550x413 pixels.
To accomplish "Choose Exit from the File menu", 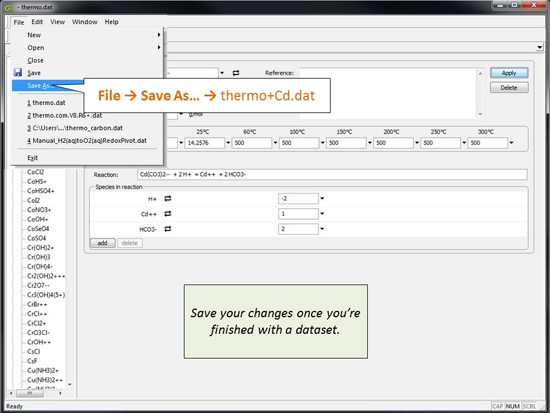I will [x=33, y=158].
